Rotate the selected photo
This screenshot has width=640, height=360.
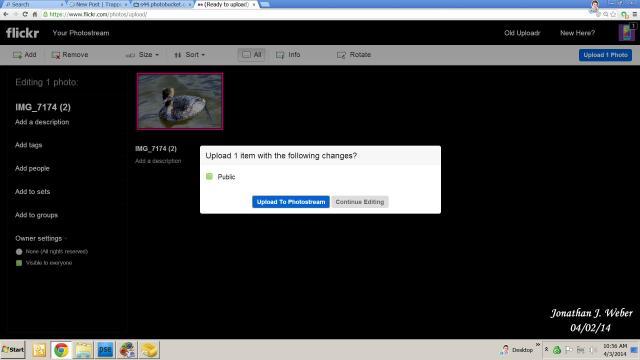[x=354, y=55]
